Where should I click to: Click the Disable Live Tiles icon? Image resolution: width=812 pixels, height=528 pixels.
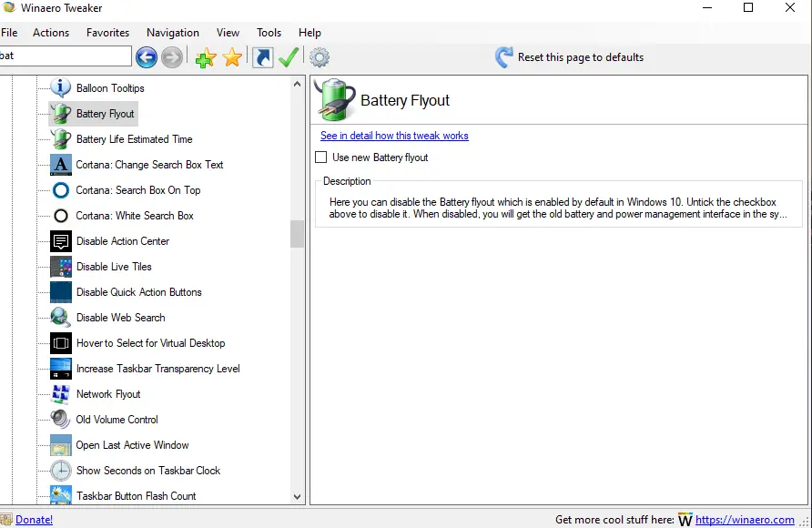tap(61, 267)
